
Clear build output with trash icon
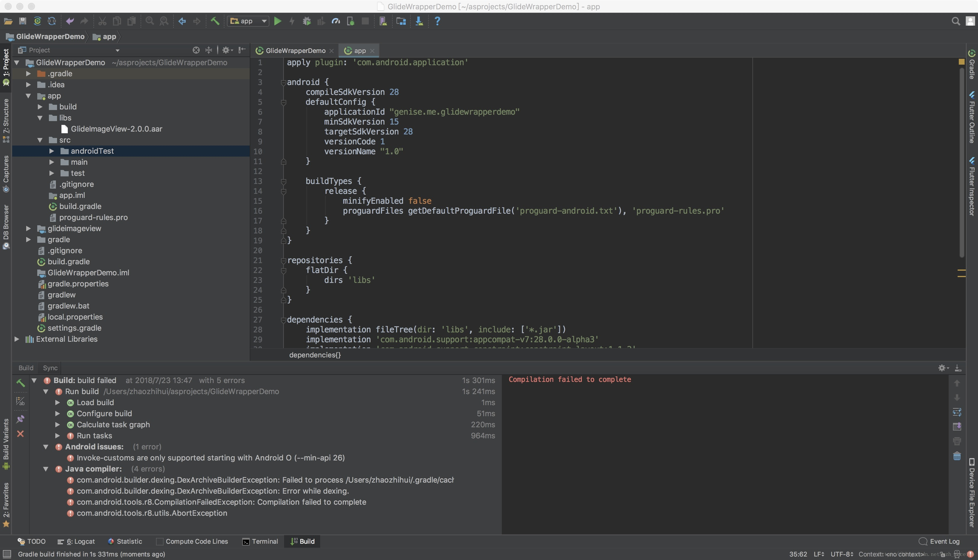point(957,457)
